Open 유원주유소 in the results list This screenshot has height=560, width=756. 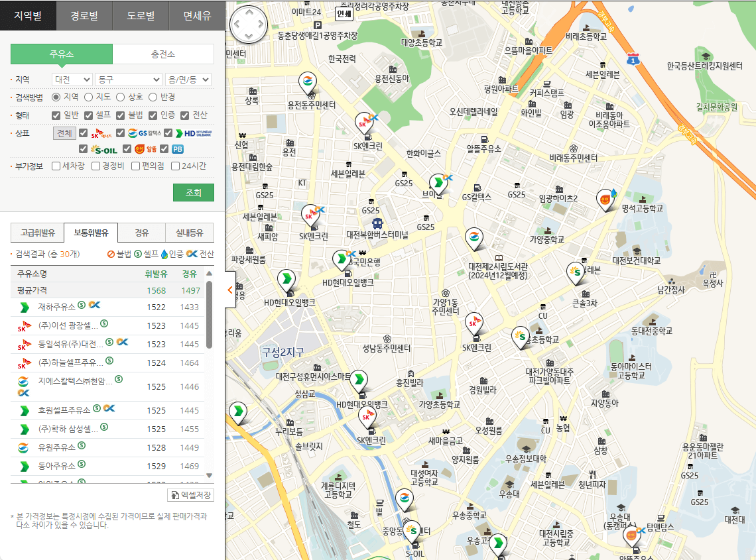click(57, 447)
